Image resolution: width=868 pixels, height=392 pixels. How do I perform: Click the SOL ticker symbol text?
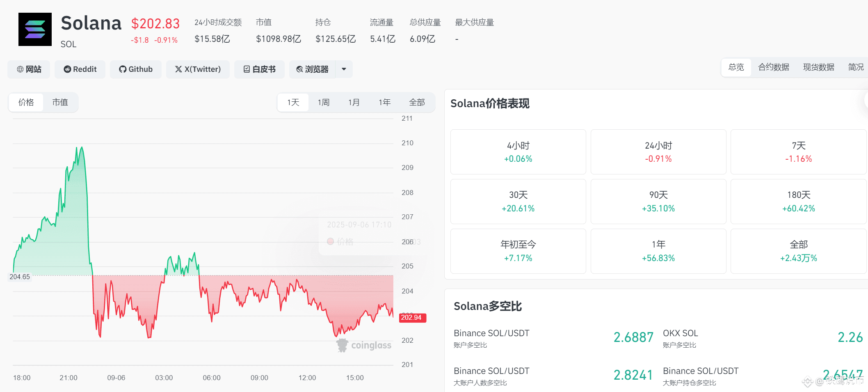pyautogui.click(x=69, y=44)
